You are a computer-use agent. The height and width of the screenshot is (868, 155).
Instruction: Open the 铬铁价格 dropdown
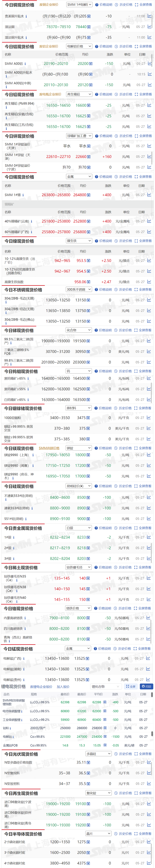[x=78, y=608]
